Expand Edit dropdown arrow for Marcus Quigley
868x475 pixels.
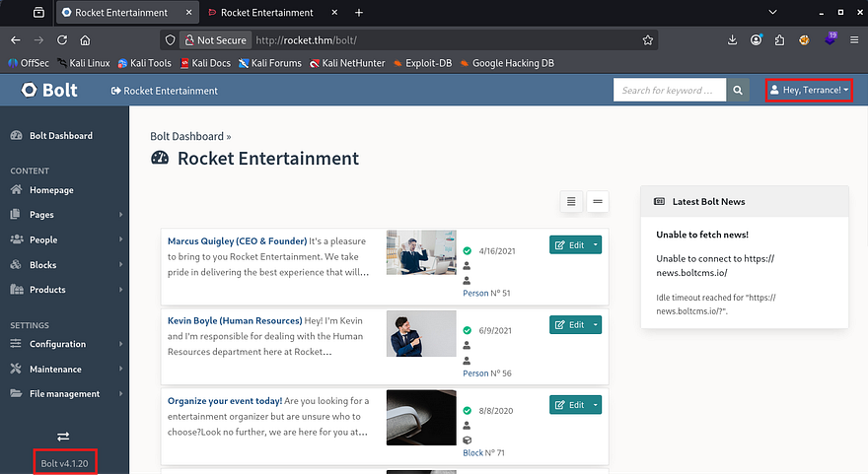[x=595, y=244]
